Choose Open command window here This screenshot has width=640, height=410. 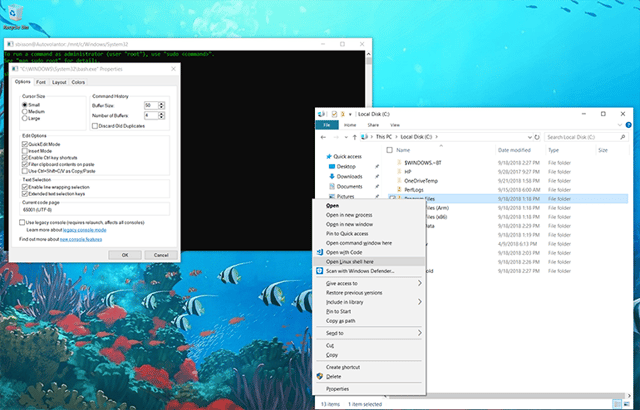(369, 243)
